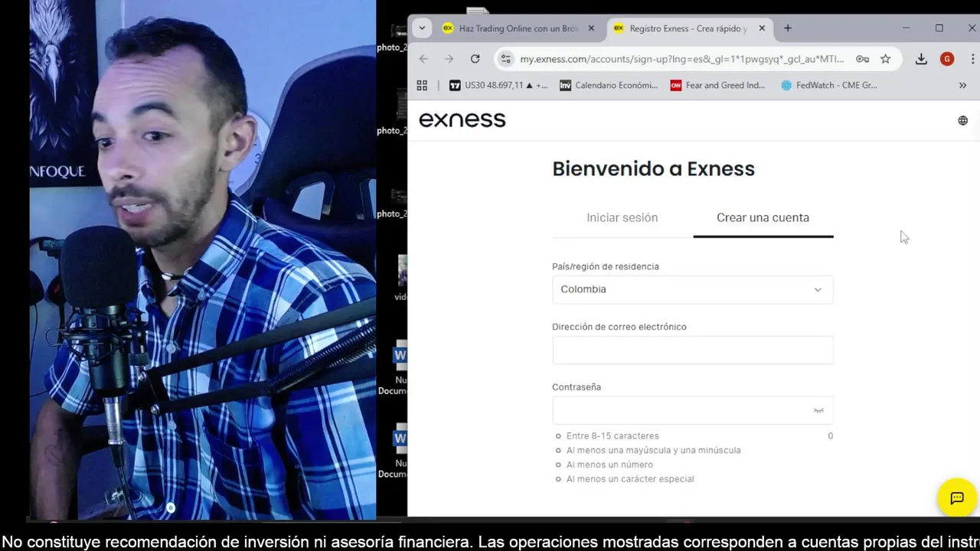Click the password character counter 0
Image resolution: width=980 pixels, height=551 pixels.
(x=830, y=436)
